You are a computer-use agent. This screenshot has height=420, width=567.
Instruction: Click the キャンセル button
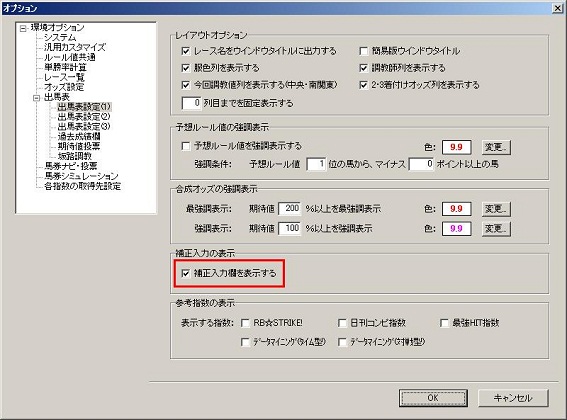(513, 398)
